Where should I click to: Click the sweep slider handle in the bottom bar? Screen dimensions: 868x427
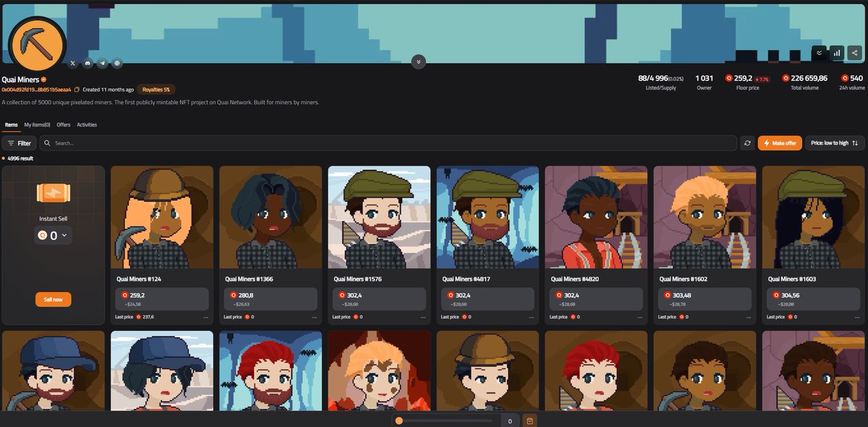point(399,420)
